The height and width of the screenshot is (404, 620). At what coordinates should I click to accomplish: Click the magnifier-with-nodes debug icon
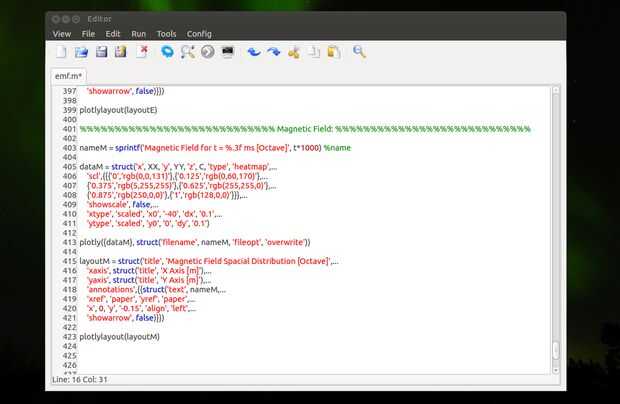[187, 52]
